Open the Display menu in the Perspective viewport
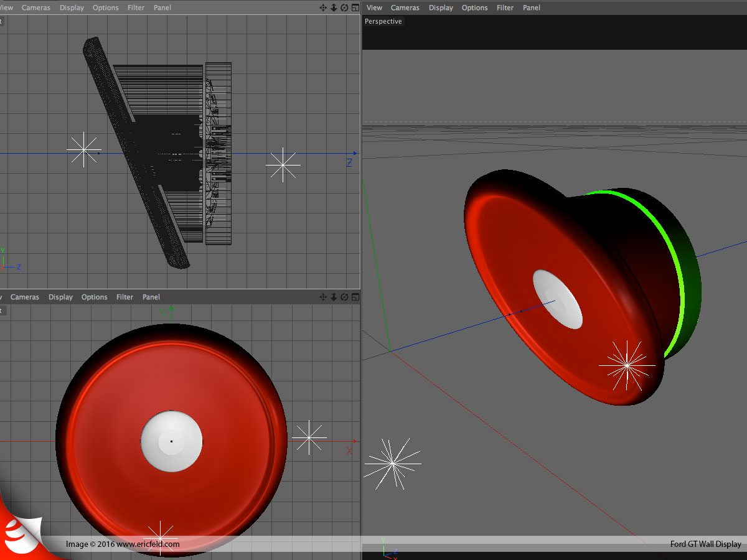Screen dimensions: 747x560 coord(441,7)
